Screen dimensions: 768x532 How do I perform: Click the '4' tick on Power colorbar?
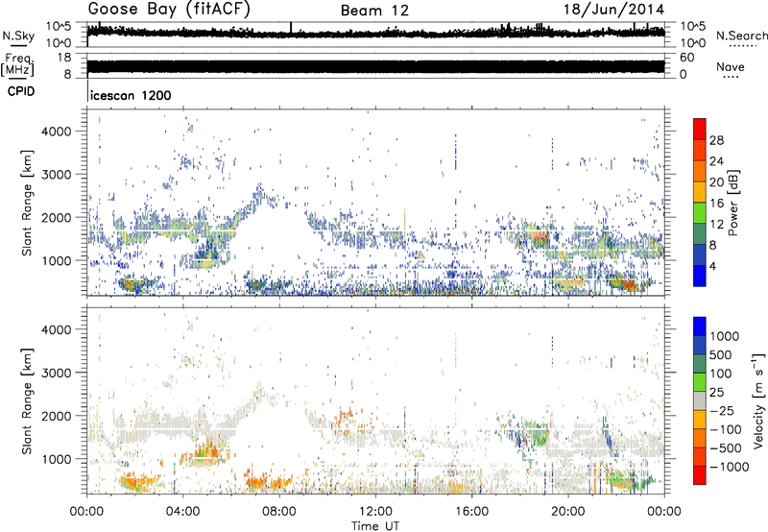713,266
